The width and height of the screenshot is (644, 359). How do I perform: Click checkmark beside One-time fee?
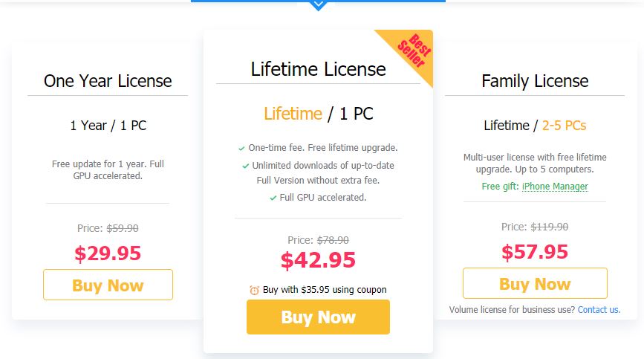(241, 148)
